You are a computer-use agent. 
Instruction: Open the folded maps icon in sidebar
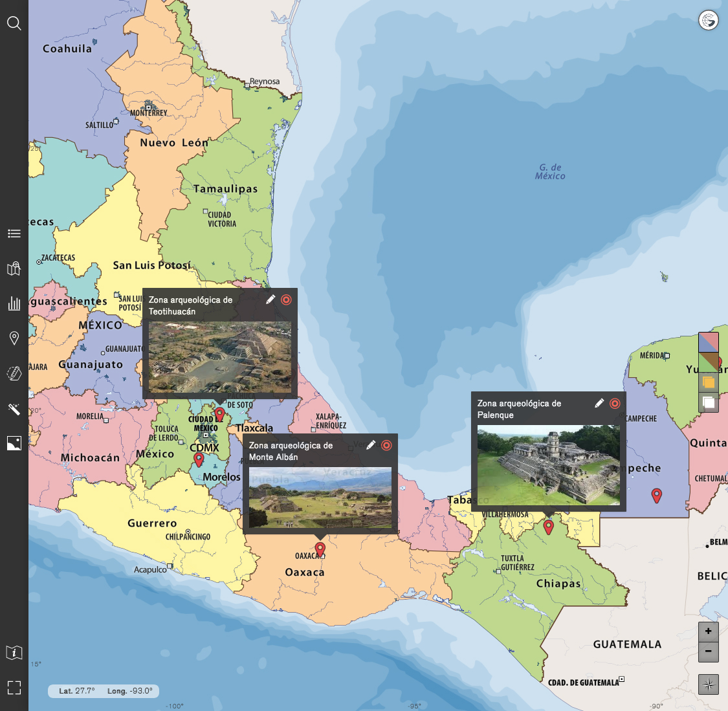[14, 268]
